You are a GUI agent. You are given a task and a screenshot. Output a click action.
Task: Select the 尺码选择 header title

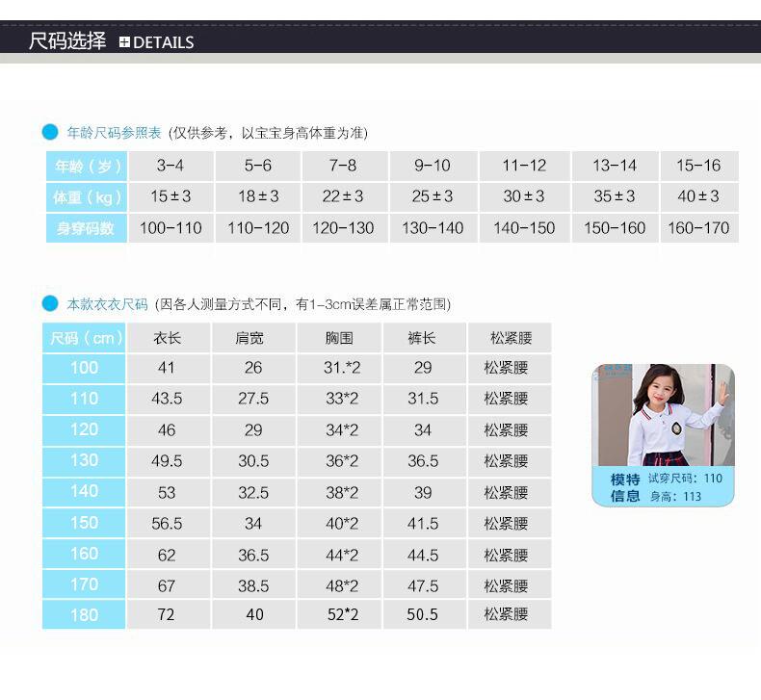coord(67,41)
